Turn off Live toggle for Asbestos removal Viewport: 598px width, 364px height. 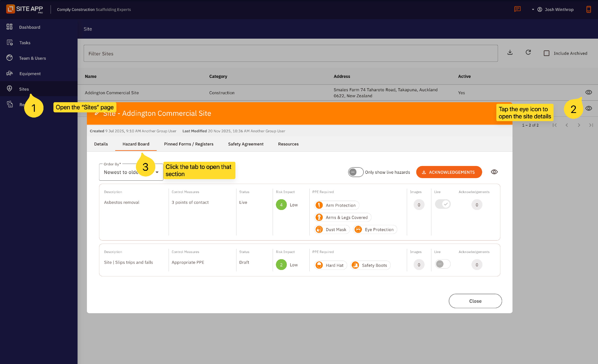(x=443, y=204)
